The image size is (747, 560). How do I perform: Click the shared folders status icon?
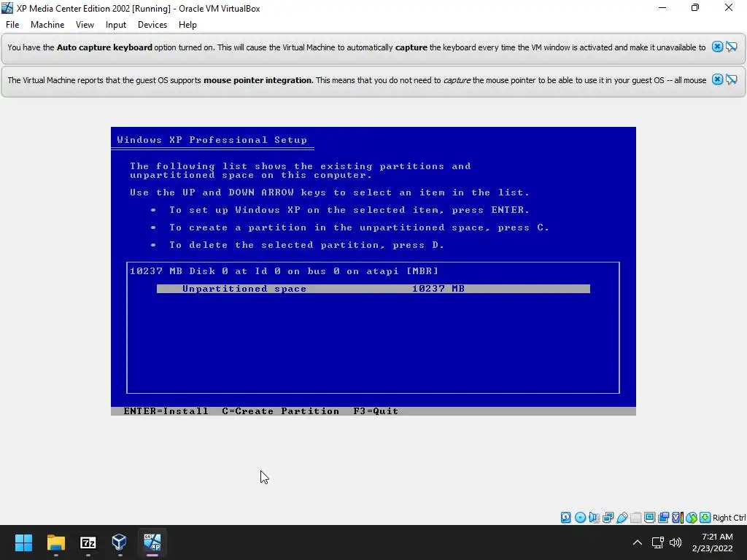tap(635, 517)
